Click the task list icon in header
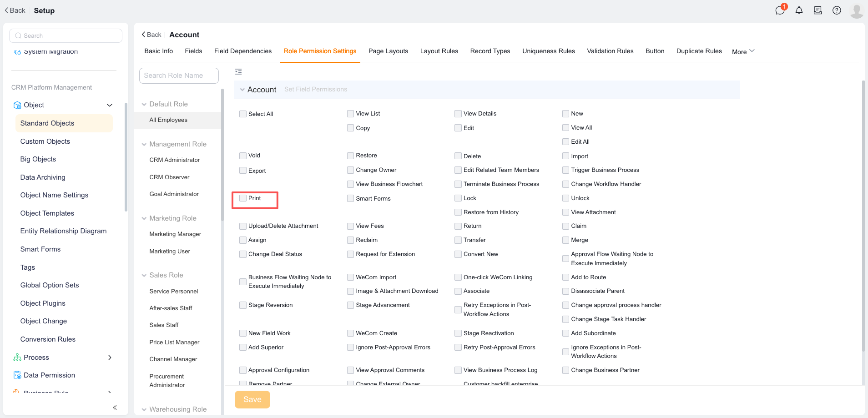 click(818, 10)
